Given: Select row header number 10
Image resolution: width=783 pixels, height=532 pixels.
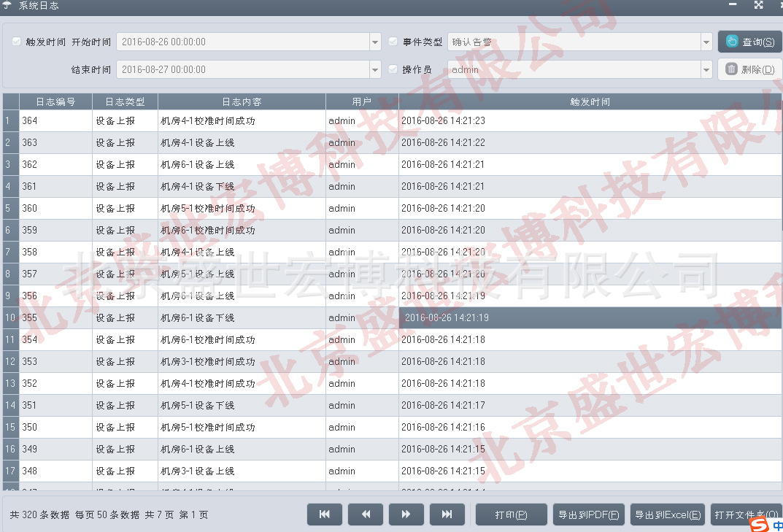Looking at the screenshot, I should click(x=10, y=317).
